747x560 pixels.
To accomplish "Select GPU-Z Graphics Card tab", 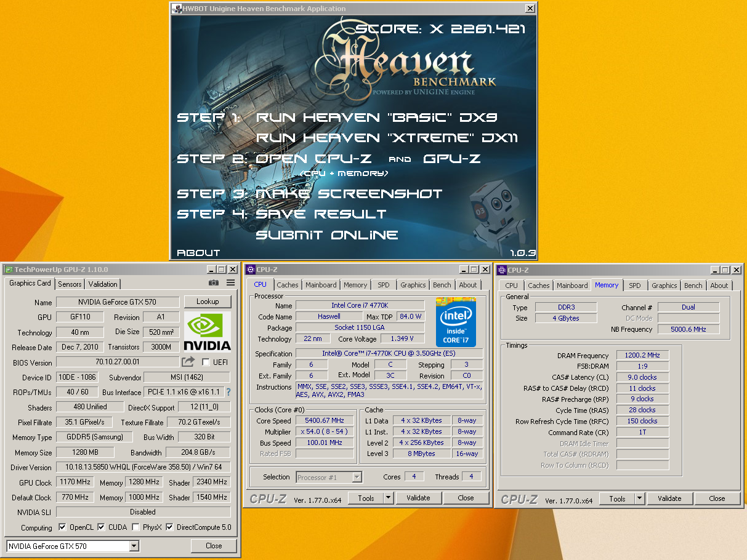I will coord(30,283).
